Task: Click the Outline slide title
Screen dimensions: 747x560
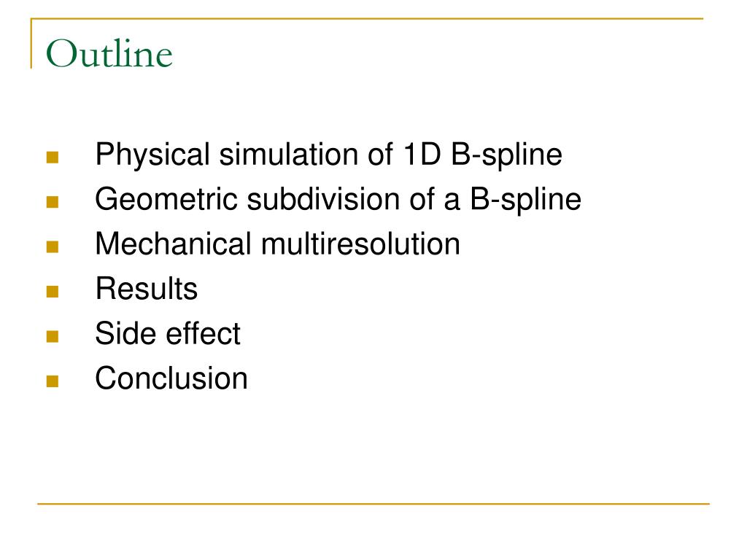Action: tap(109, 53)
